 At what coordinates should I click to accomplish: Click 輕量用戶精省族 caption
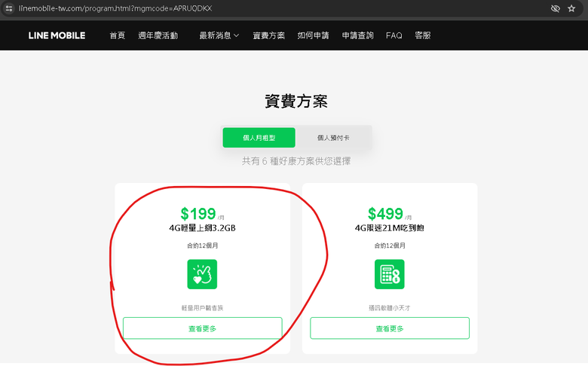[202, 308]
